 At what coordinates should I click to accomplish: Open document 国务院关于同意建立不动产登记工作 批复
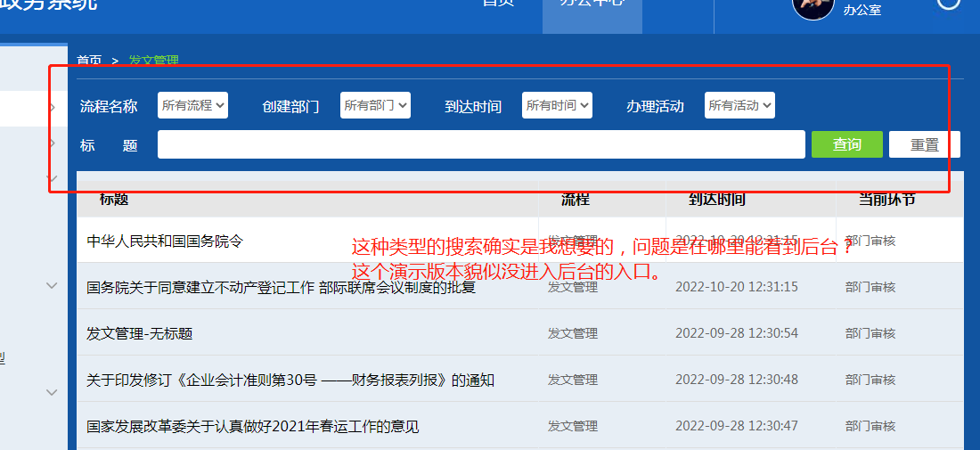coord(282,288)
